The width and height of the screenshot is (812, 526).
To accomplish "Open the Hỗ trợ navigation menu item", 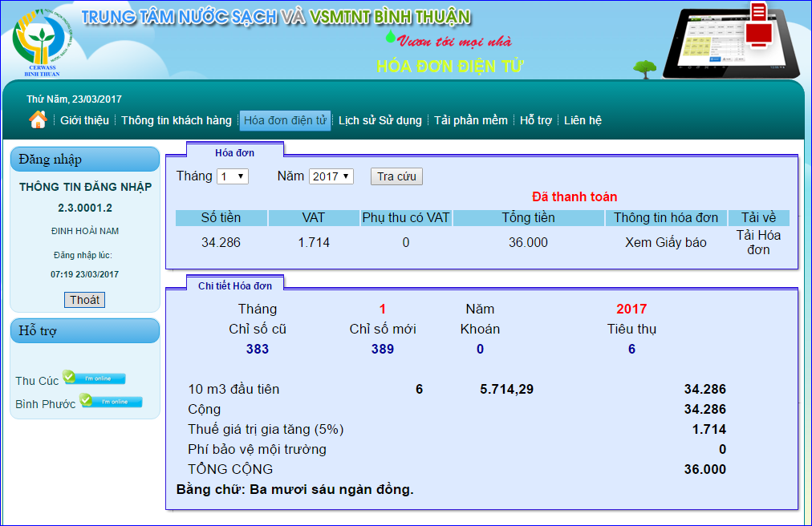I will (x=536, y=121).
